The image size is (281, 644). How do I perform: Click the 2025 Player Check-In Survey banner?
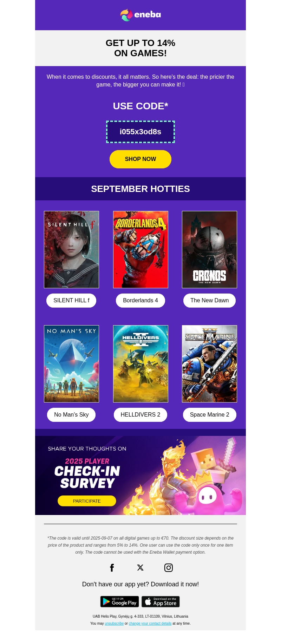140,475
